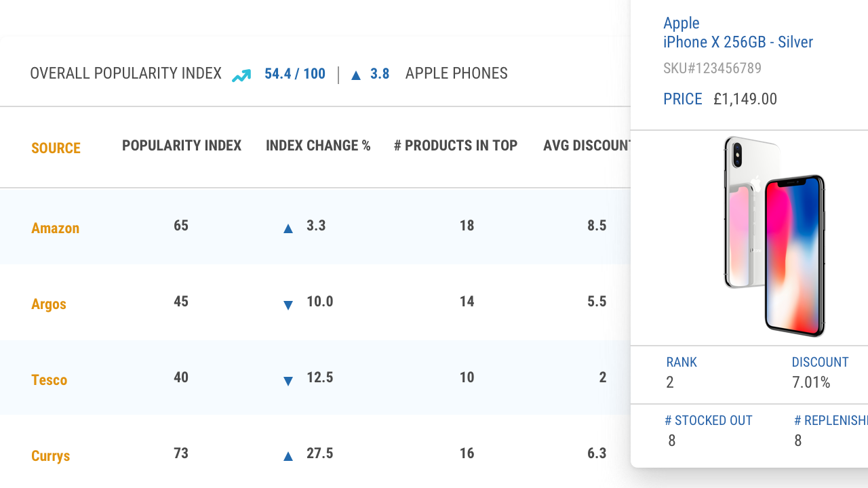Open the Amazon source link
This screenshot has width=868, height=488.
55,228
